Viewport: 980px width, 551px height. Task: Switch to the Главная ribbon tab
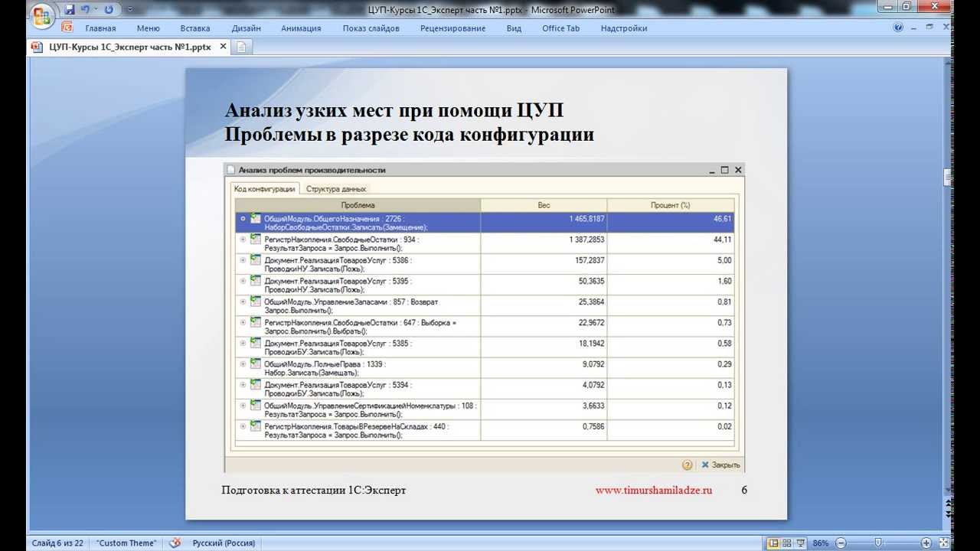[x=101, y=28]
